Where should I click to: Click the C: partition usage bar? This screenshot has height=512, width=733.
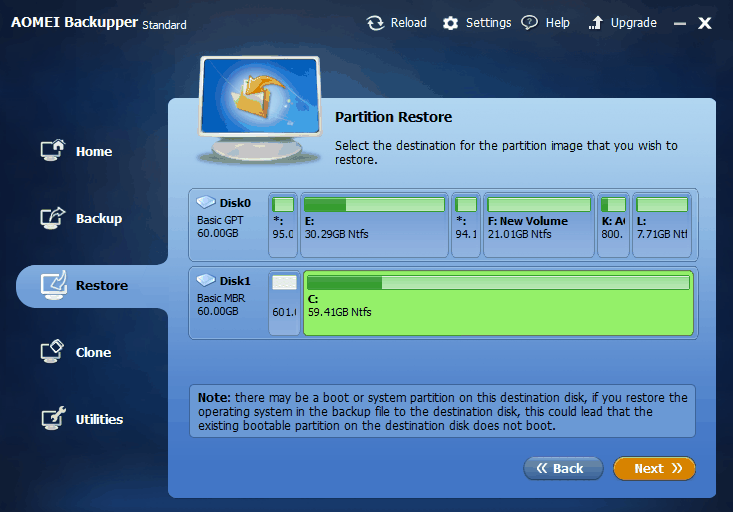click(x=498, y=282)
